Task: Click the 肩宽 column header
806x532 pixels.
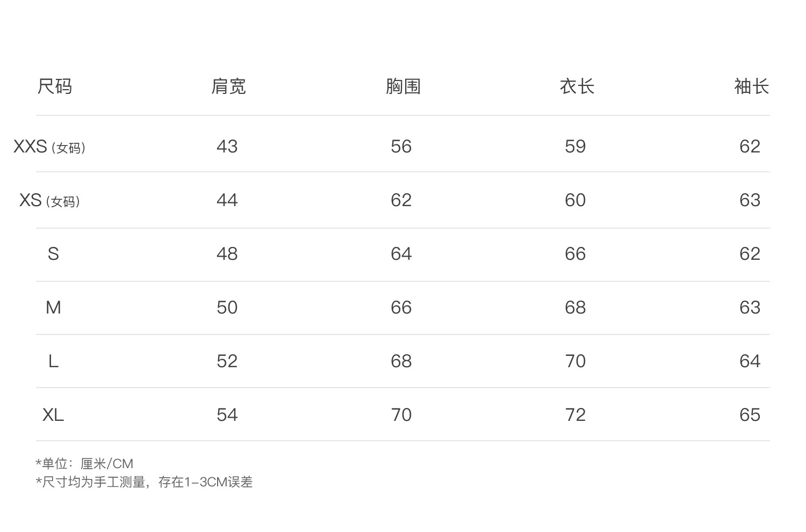Action: coord(228,86)
